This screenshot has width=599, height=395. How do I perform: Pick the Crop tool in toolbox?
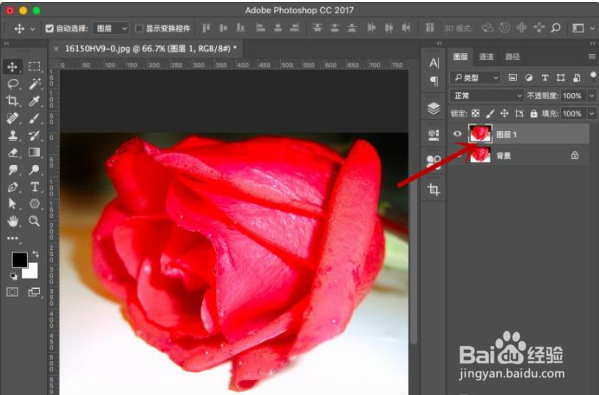click(x=13, y=100)
